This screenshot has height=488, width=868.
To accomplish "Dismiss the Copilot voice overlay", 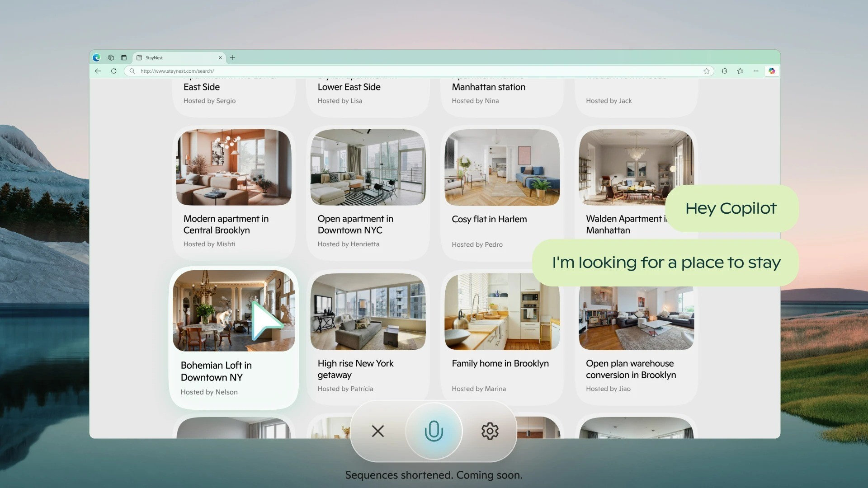I will [378, 431].
